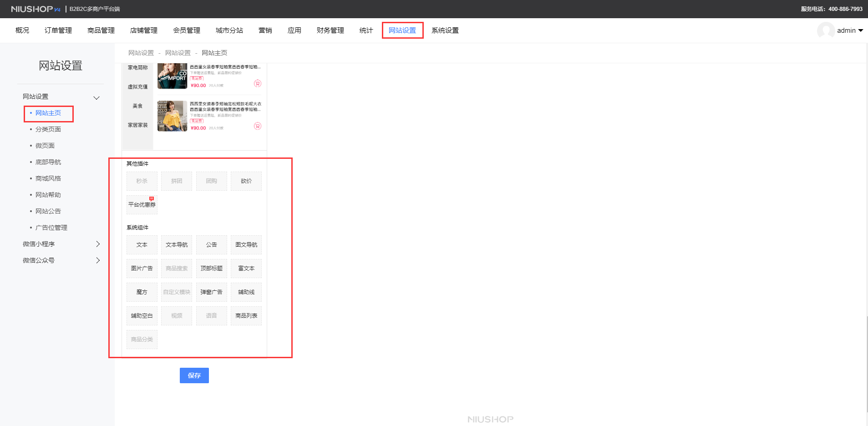Expand the 微信小程序 sidebar group
Viewport: 868px width, 426px height.
coord(98,244)
